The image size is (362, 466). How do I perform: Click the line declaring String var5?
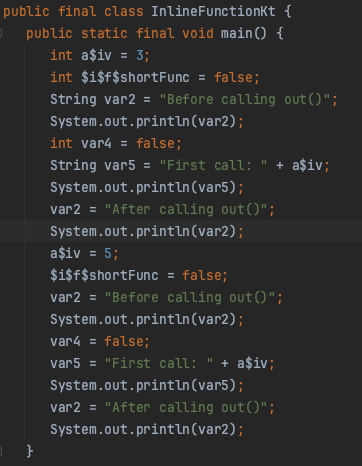coord(190,165)
